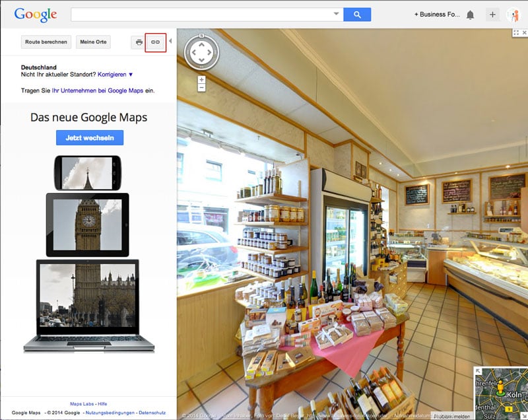Image resolution: width=528 pixels, height=420 pixels.
Task: Close Street View with the X
Action: coord(524,32)
